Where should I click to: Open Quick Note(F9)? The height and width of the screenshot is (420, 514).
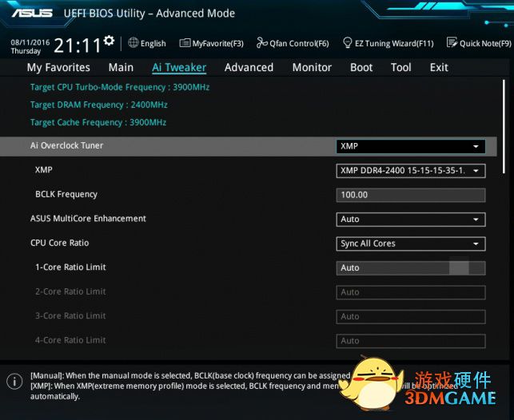(x=479, y=43)
